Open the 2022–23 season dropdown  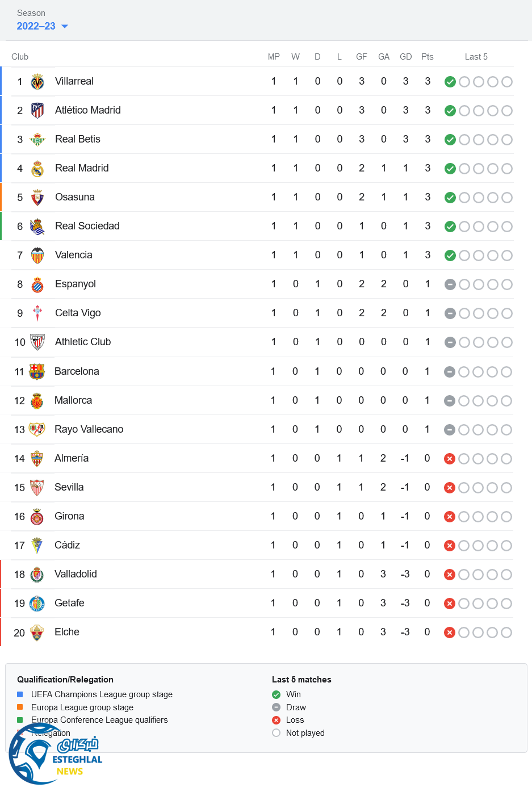36,26
